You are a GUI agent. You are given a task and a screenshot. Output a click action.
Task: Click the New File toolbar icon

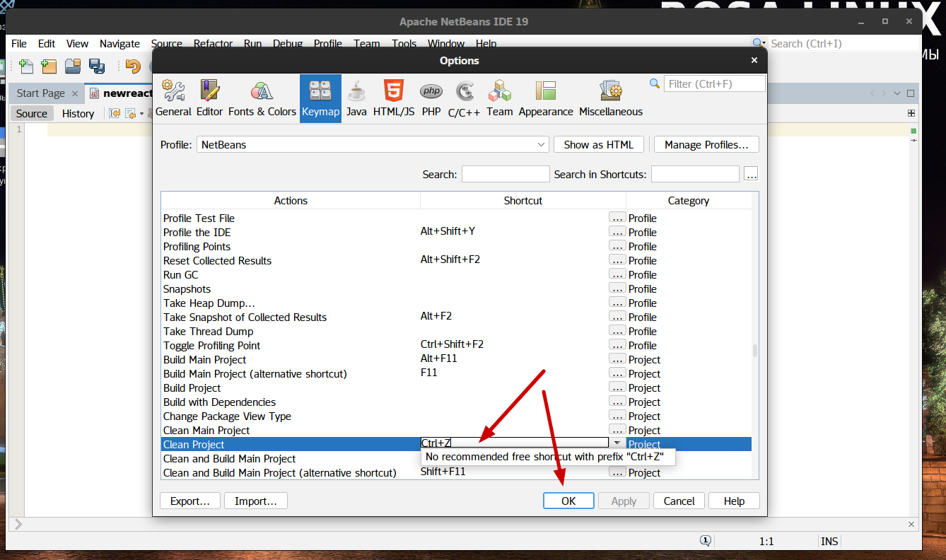[x=26, y=66]
